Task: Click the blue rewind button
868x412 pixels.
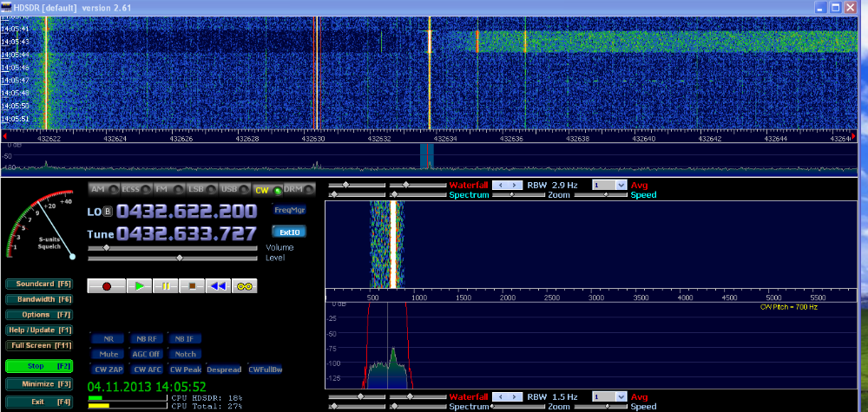Action: coord(218,286)
